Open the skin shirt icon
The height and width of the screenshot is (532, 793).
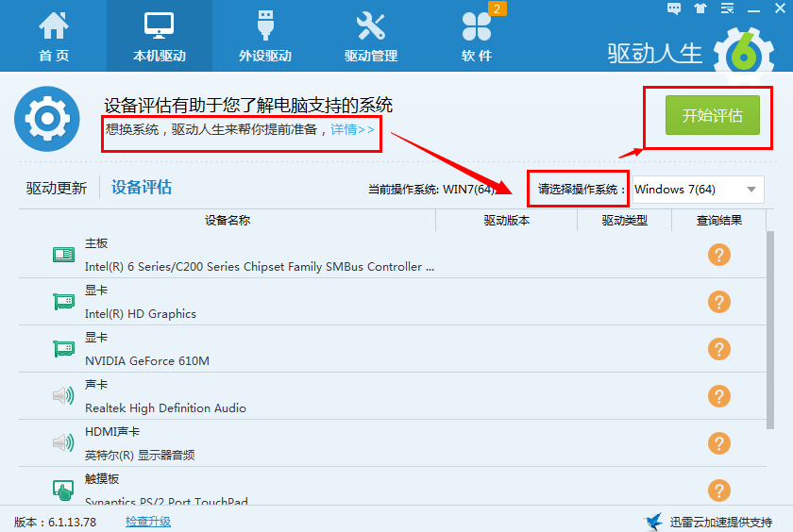point(700,8)
